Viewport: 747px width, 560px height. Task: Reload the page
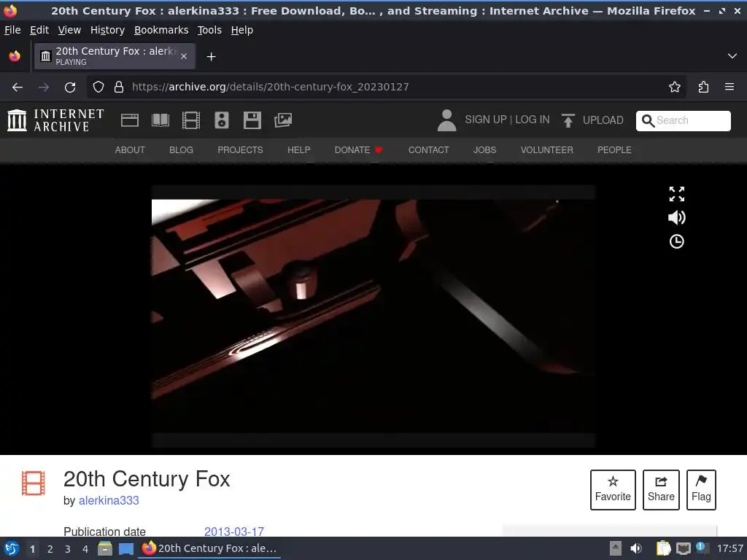click(70, 87)
